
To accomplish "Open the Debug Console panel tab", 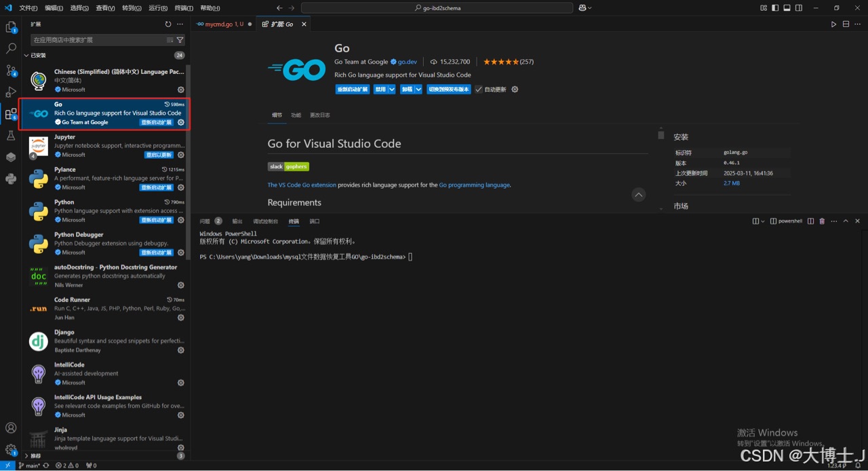I will click(265, 221).
